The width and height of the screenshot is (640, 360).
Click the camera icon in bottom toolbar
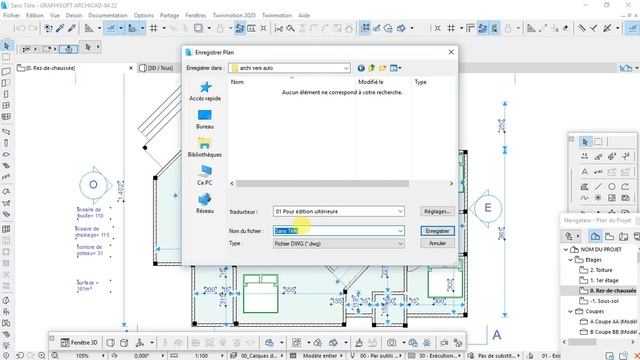pos(391,342)
